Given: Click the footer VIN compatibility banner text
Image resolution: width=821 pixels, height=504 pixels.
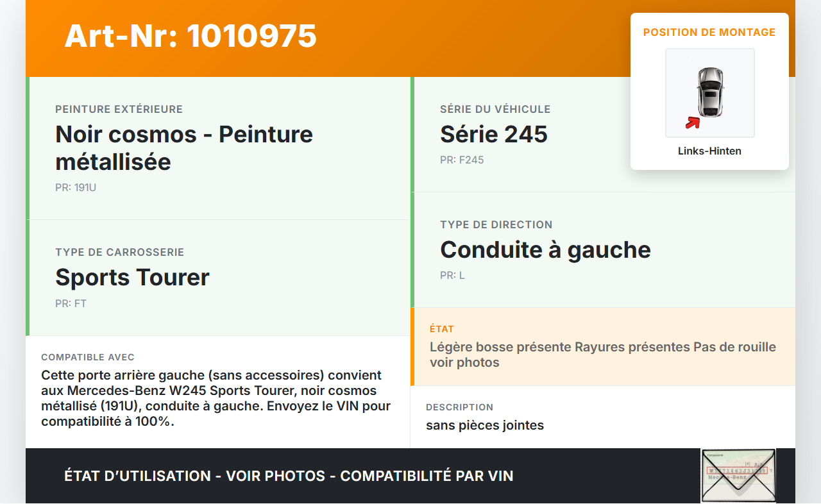Looking at the screenshot, I should (289, 476).
